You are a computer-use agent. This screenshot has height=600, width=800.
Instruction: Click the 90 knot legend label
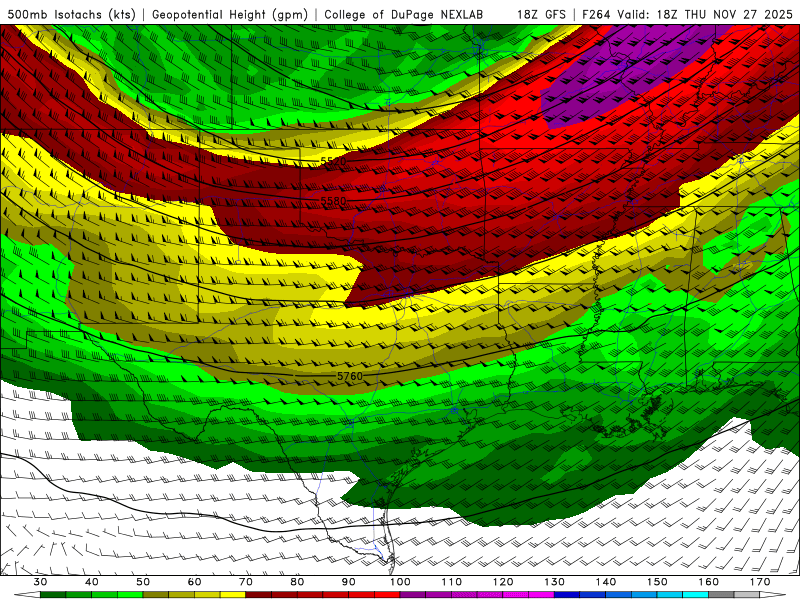click(348, 582)
